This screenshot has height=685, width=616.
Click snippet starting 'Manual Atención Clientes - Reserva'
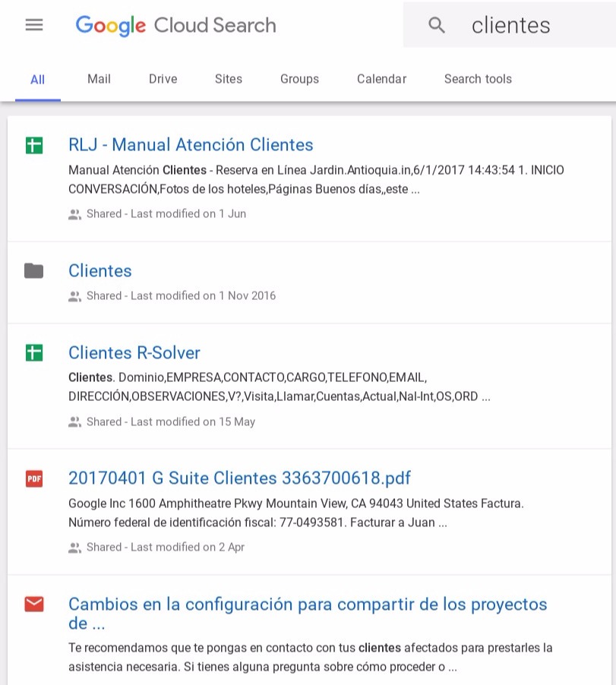(x=316, y=179)
